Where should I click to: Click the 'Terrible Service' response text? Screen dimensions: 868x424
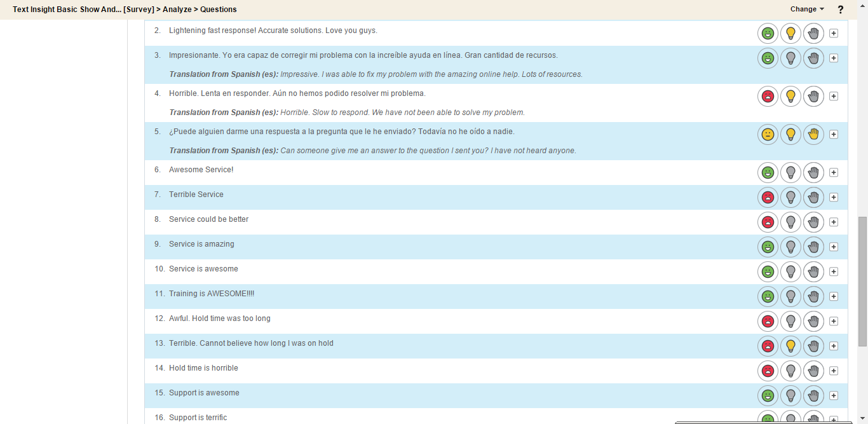coord(196,195)
